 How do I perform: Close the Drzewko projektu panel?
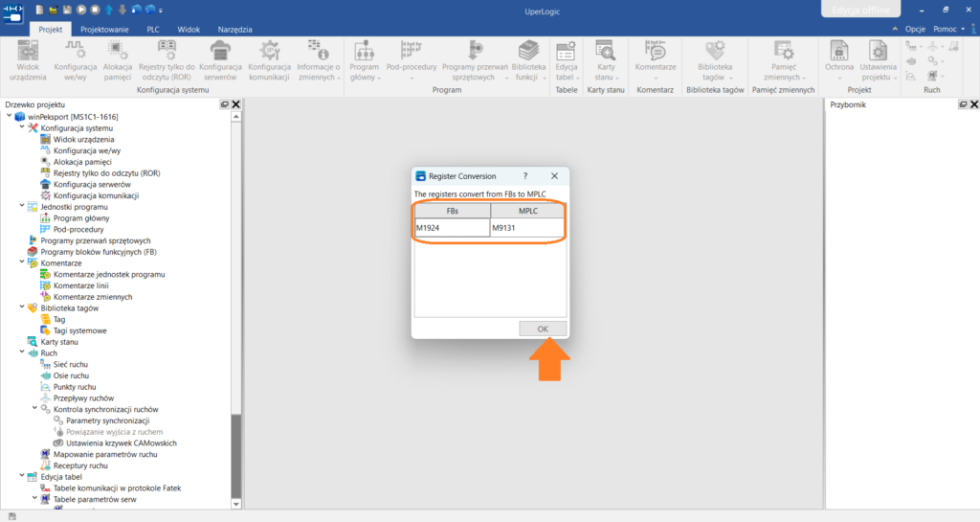point(235,104)
